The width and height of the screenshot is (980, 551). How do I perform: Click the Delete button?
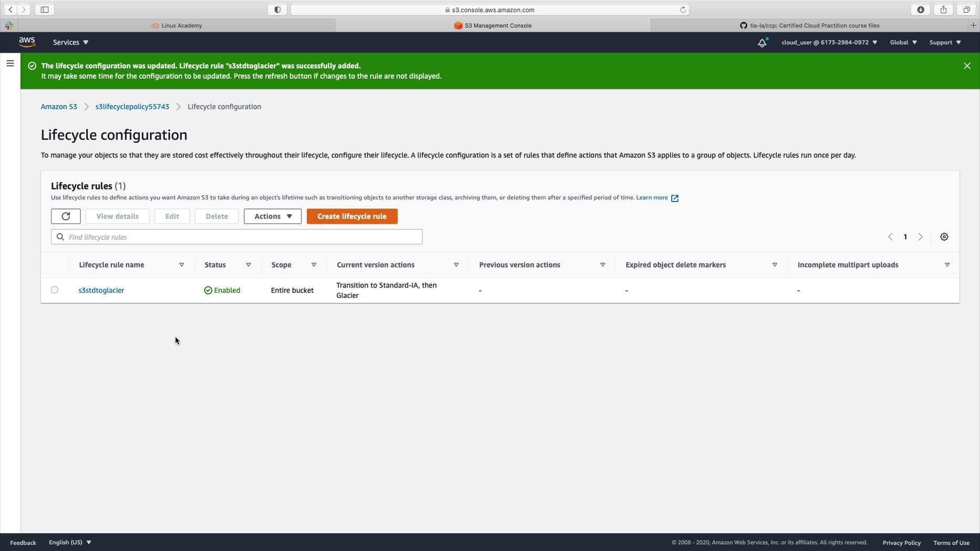click(217, 216)
